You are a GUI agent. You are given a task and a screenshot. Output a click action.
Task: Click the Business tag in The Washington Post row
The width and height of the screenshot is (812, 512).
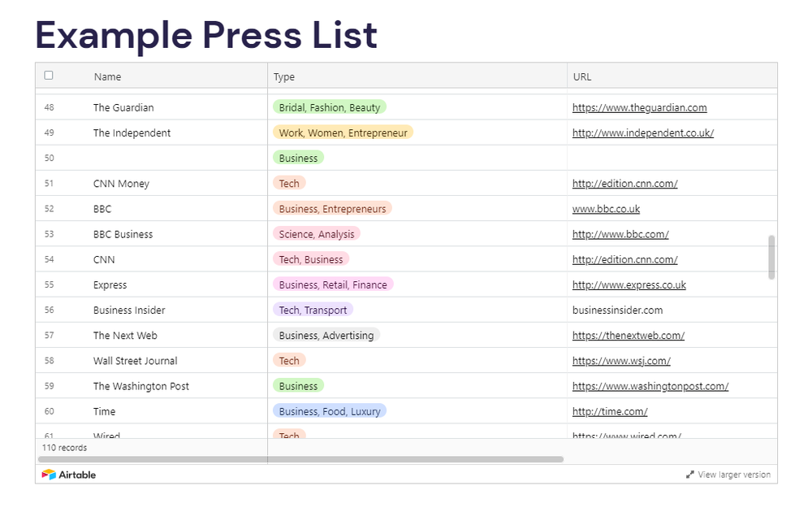[298, 386]
